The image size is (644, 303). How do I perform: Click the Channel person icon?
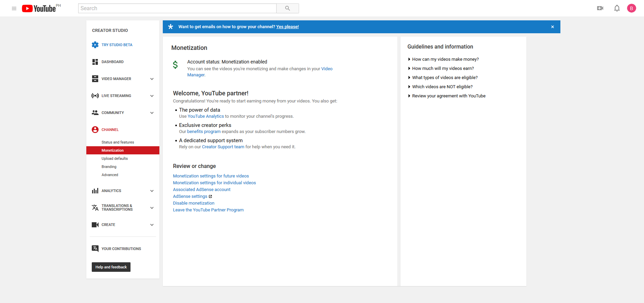95,130
